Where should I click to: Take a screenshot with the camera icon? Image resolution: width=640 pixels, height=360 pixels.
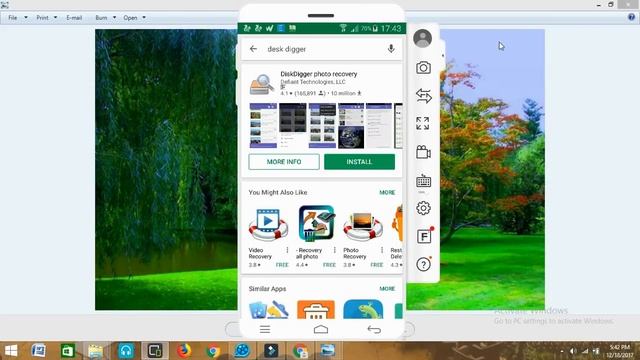423,67
